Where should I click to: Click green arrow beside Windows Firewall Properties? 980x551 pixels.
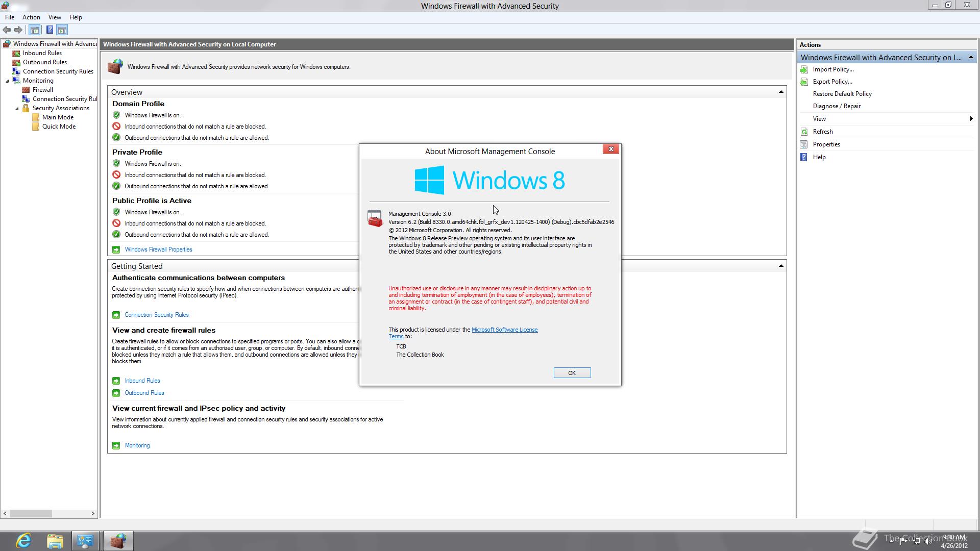pos(116,249)
